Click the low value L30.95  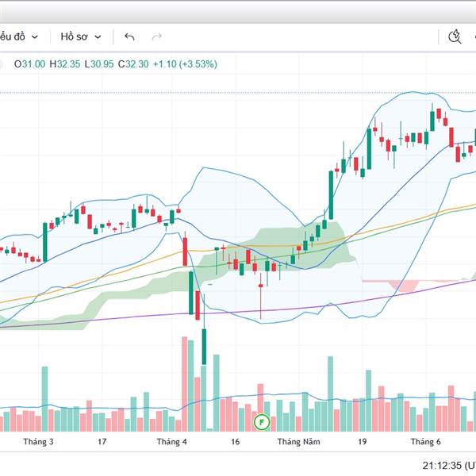click(99, 64)
